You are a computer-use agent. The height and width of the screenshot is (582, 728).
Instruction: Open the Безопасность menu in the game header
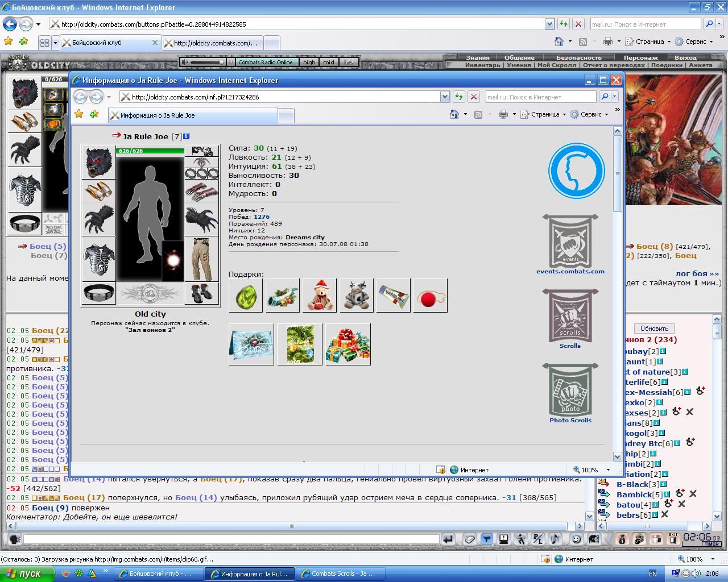pyautogui.click(x=578, y=57)
